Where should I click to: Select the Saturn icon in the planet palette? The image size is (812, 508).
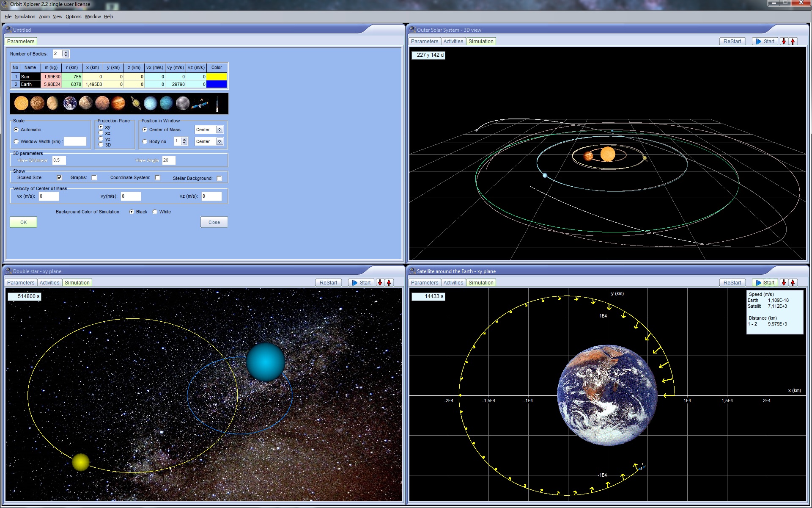(x=135, y=103)
